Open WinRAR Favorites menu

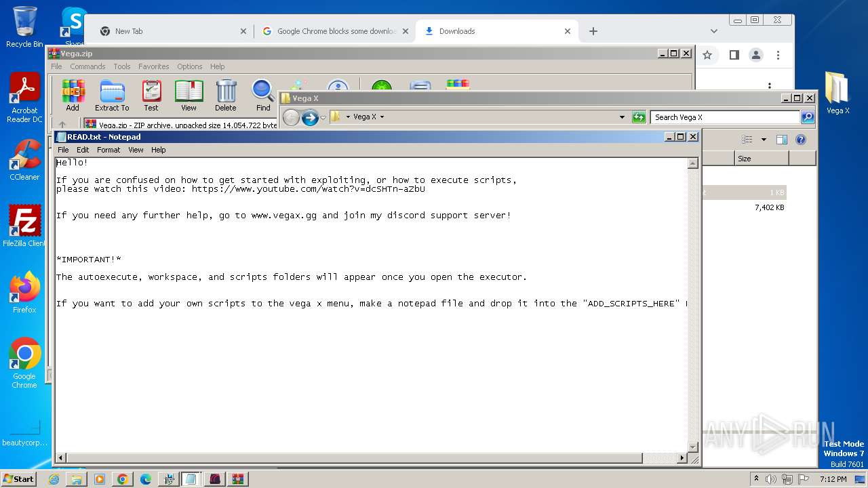(x=154, y=66)
